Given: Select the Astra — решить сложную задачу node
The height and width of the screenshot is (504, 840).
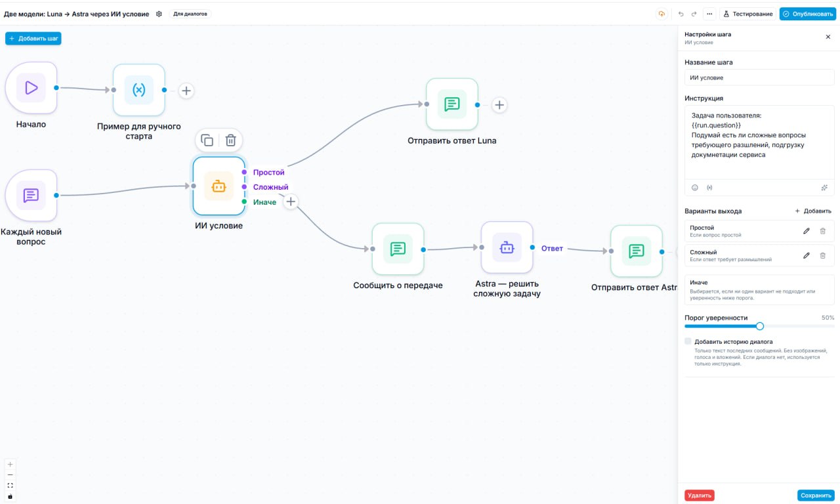Looking at the screenshot, I should pyautogui.click(x=507, y=247).
